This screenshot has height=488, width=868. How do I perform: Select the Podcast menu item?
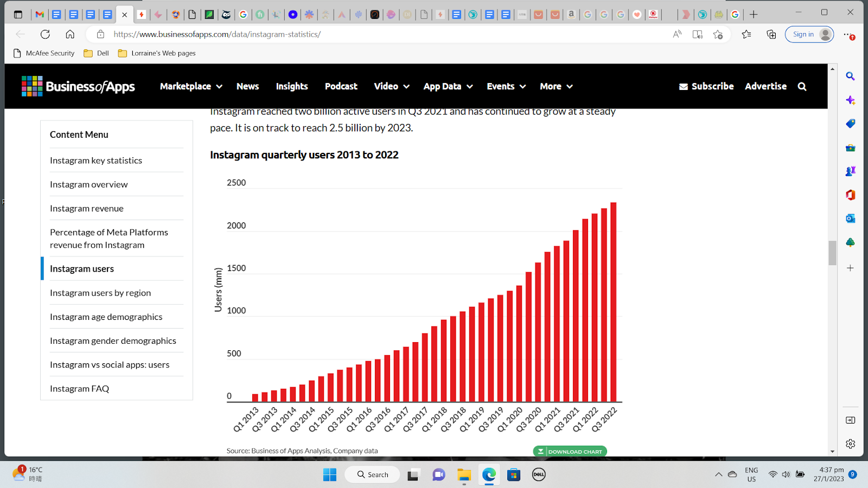pyautogui.click(x=341, y=86)
